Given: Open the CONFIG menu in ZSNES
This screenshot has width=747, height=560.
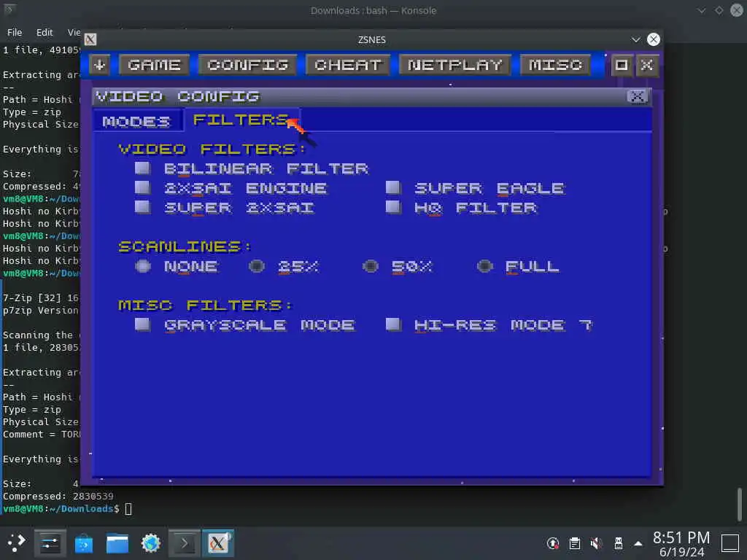Looking at the screenshot, I should (x=248, y=65).
